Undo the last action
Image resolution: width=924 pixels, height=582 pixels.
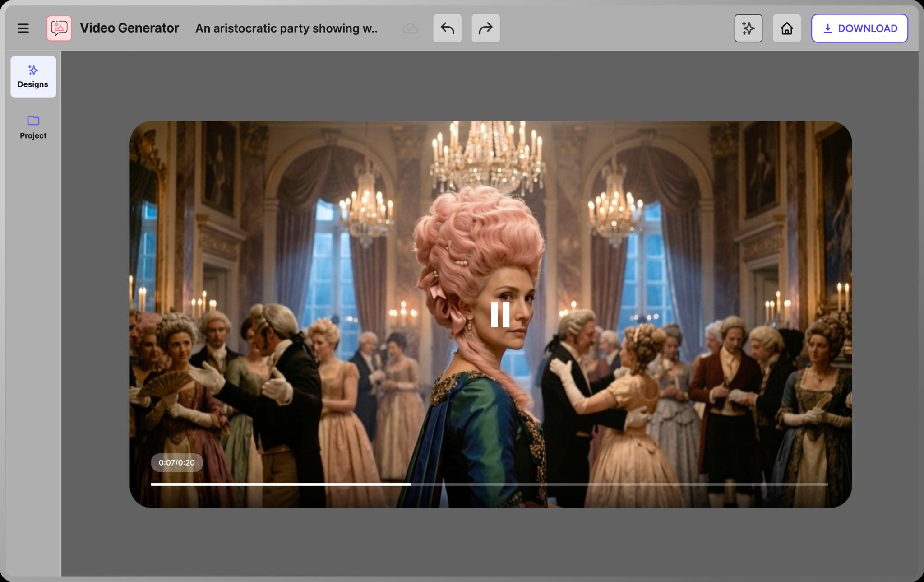coord(447,28)
